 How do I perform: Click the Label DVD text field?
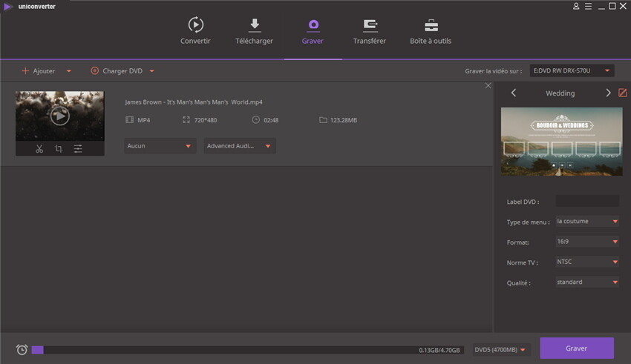(x=586, y=201)
